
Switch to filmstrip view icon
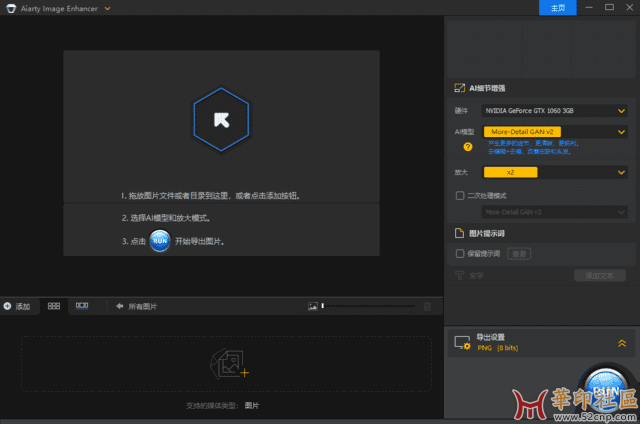83,306
